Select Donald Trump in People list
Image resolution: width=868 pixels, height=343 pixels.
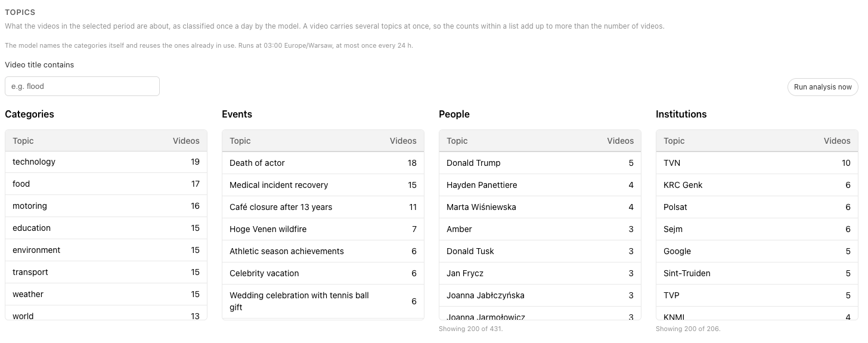pyautogui.click(x=540, y=163)
